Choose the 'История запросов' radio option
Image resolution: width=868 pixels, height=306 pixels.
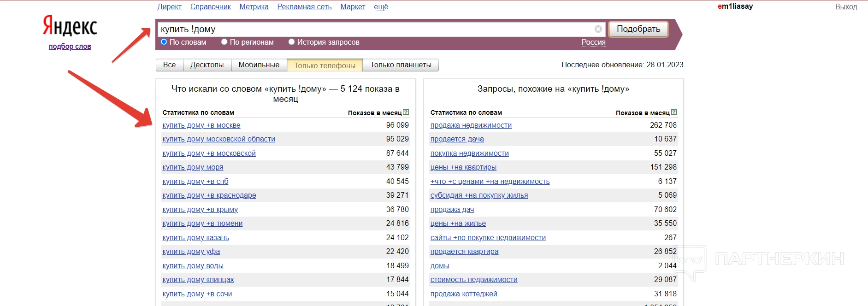click(x=291, y=42)
